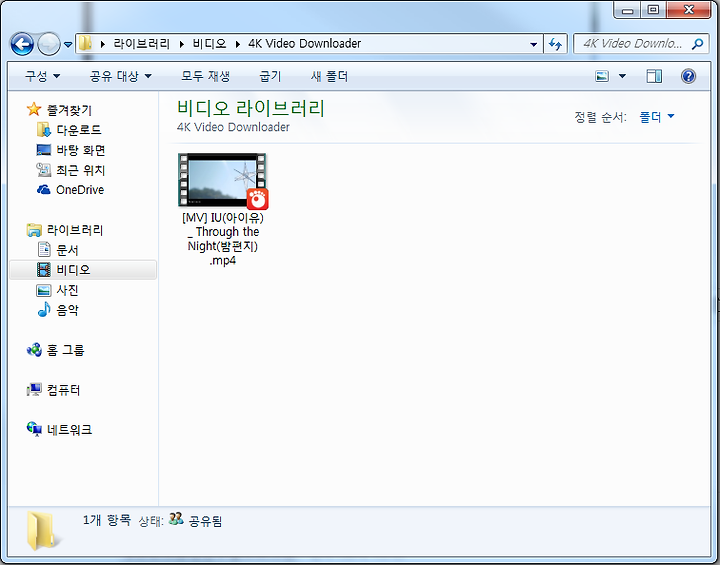The height and width of the screenshot is (565, 720).
Task: Expand the breadcrumb arrow after 비디오
Action: pyautogui.click(x=237, y=44)
